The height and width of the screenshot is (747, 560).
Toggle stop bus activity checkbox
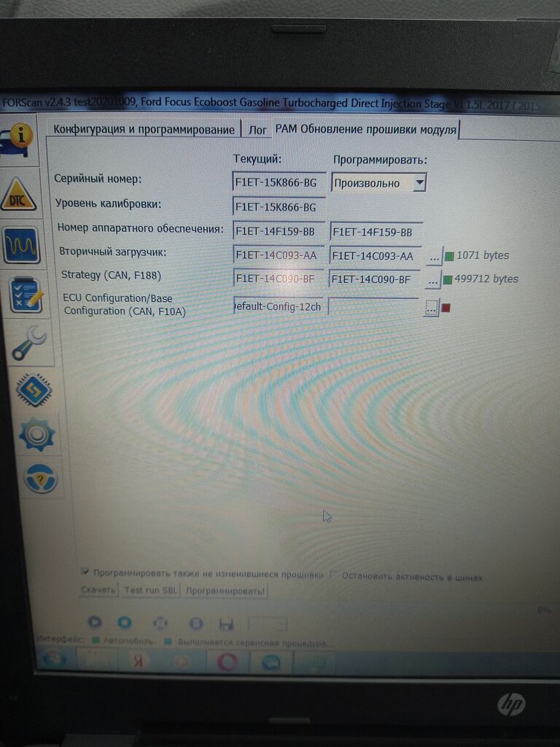pos(334,575)
